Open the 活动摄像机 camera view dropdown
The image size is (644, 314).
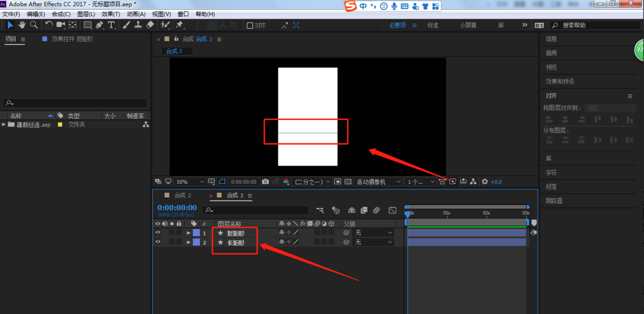point(379,182)
